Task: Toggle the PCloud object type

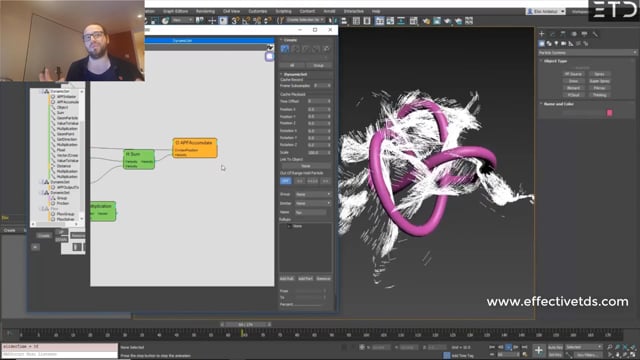Action: pyautogui.click(x=573, y=95)
